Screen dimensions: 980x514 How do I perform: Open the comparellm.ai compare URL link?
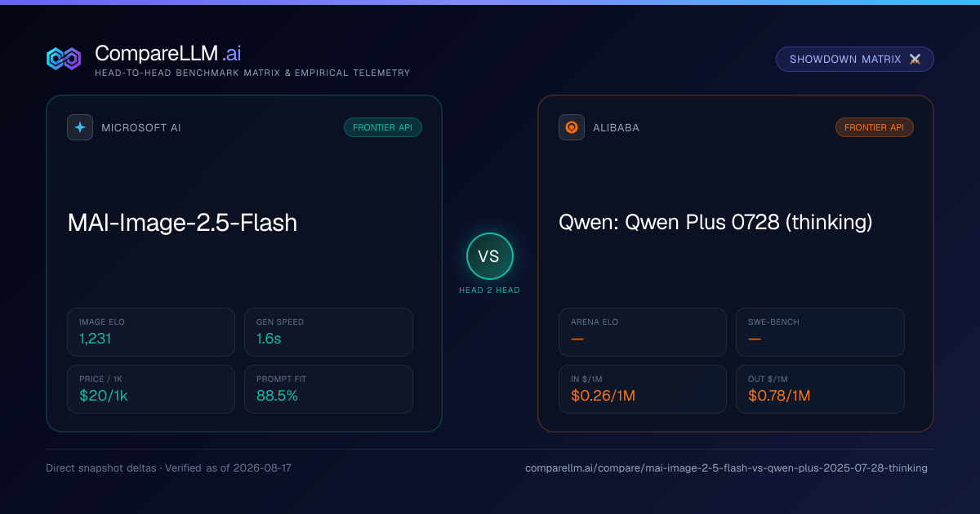click(726, 468)
